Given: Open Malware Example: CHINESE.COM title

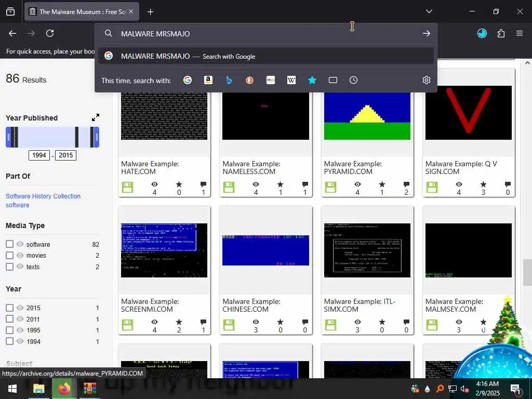Looking at the screenshot, I should click(x=251, y=305).
